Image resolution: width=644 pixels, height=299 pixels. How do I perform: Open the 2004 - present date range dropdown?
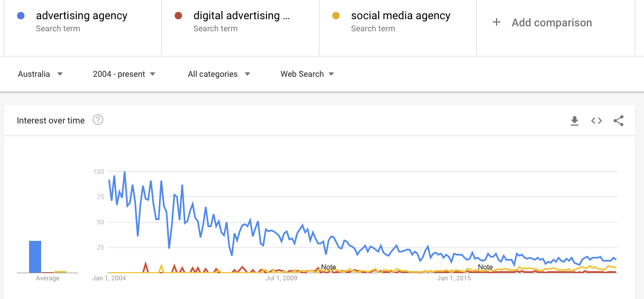click(x=124, y=74)
